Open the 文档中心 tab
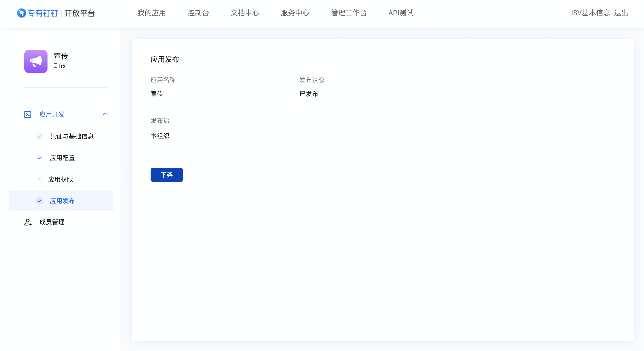Viewport: 644px width, 351px height. (x=245, y=13)
